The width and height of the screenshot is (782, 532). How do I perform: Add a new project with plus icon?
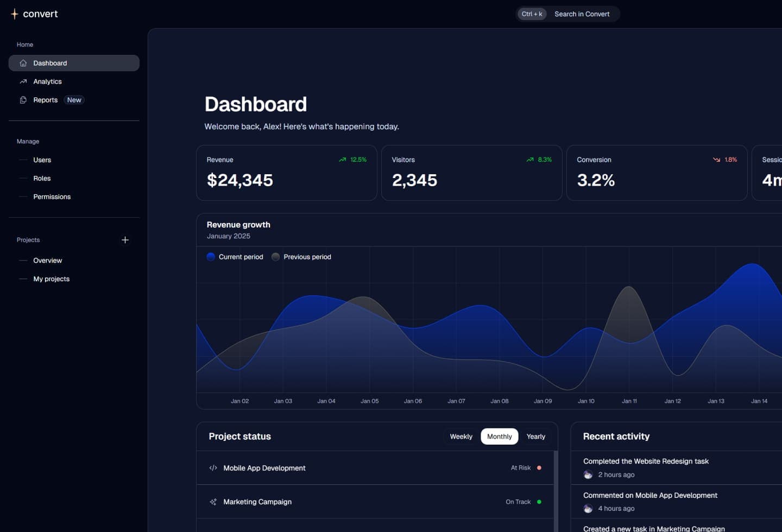125,240
